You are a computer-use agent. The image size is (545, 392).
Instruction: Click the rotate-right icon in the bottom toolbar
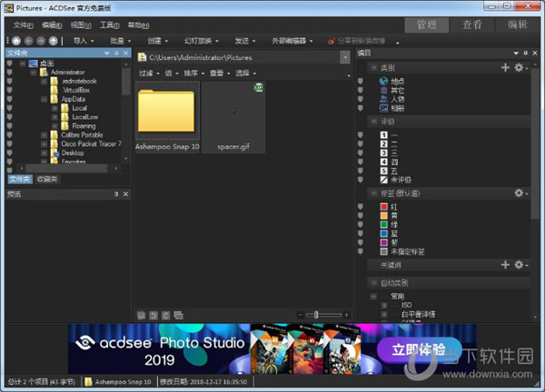166,315
